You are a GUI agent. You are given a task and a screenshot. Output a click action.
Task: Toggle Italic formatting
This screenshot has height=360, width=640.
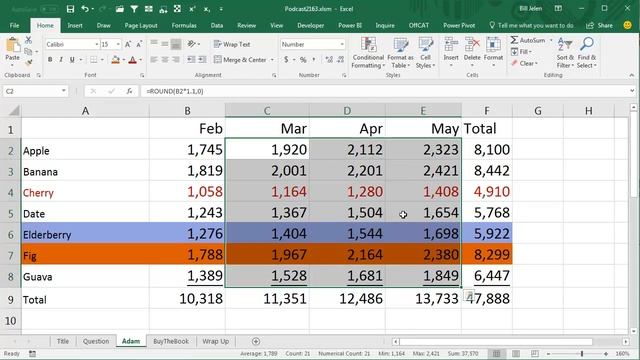pos(61,60)
